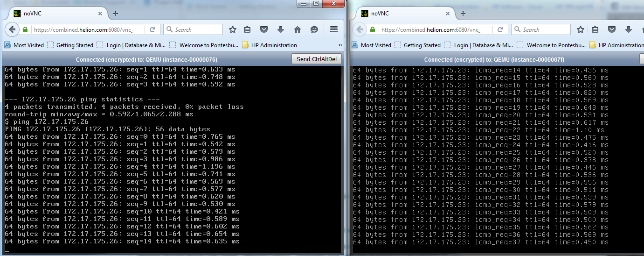The image size is (644, 256).
Task: Click the back arrow in left browser window
Action: [12, 29]
